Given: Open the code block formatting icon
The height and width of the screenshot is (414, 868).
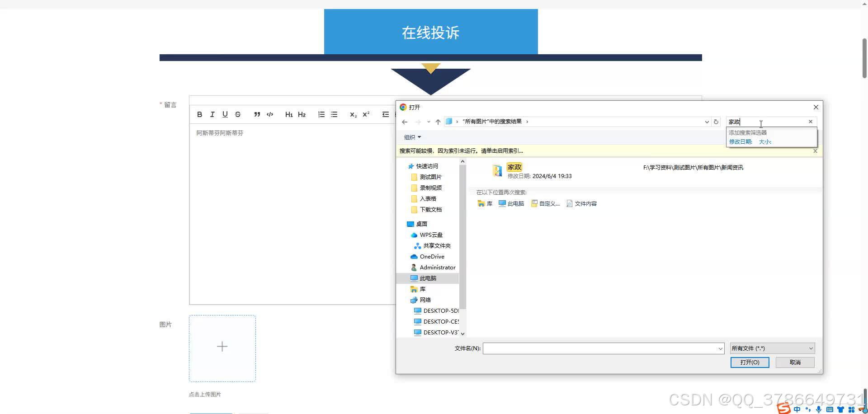Looking at the screenshot, I should click(269, 114).
